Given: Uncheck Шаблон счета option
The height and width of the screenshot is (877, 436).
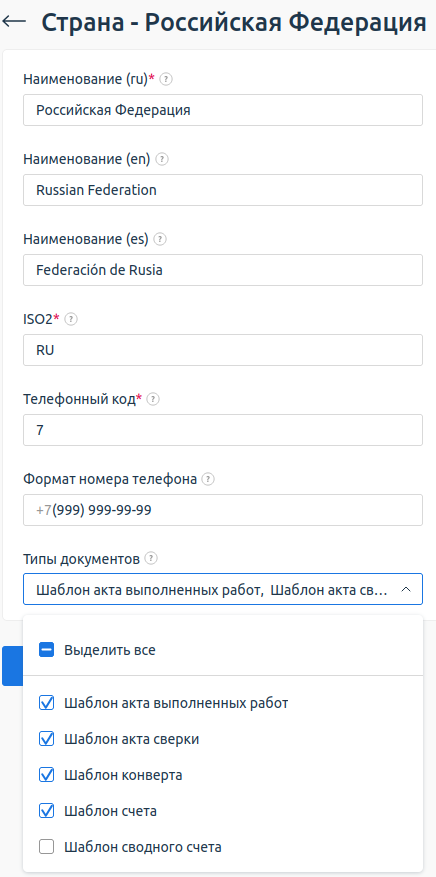Looking at the screenshot, I should (x=46, y=811).
